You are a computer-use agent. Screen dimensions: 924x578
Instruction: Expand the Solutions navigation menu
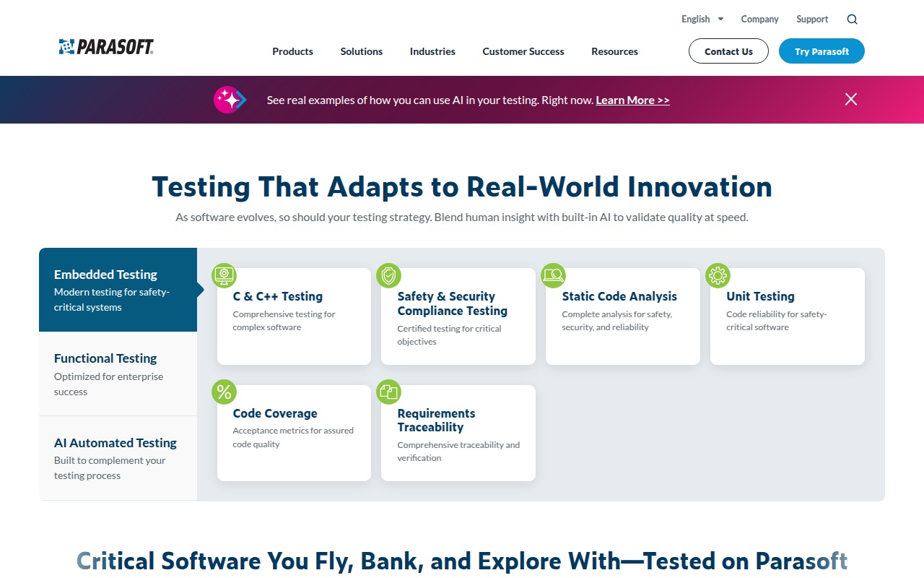coord(362,51)
